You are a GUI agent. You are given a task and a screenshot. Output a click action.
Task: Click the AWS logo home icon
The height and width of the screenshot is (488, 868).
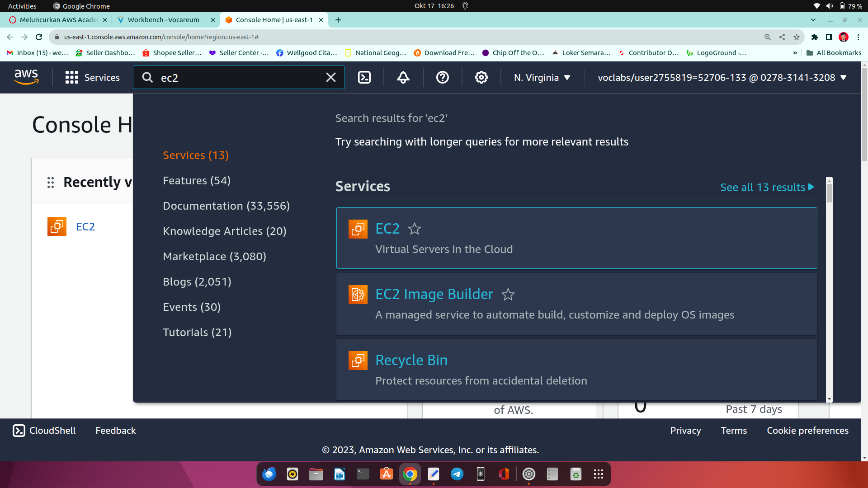pos(26,77)
